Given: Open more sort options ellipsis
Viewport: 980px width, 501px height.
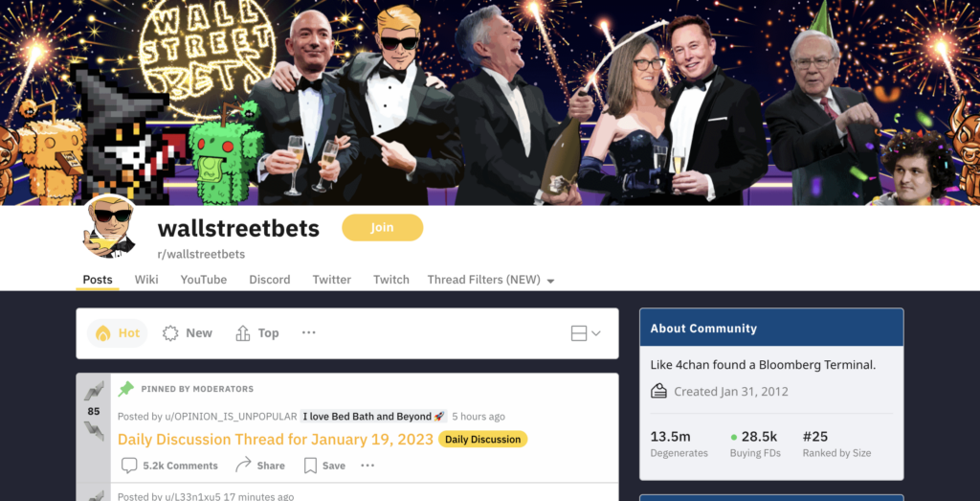Looking at the screenshot, I should 309,332.
